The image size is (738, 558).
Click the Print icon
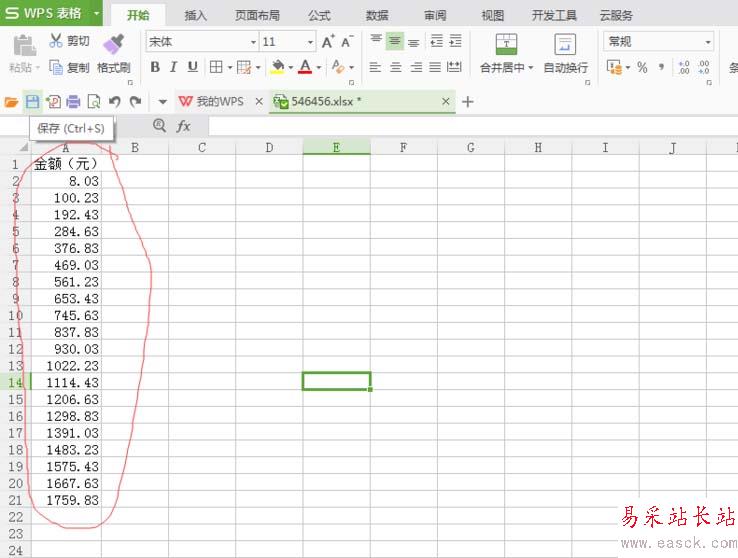click(73, 102)
